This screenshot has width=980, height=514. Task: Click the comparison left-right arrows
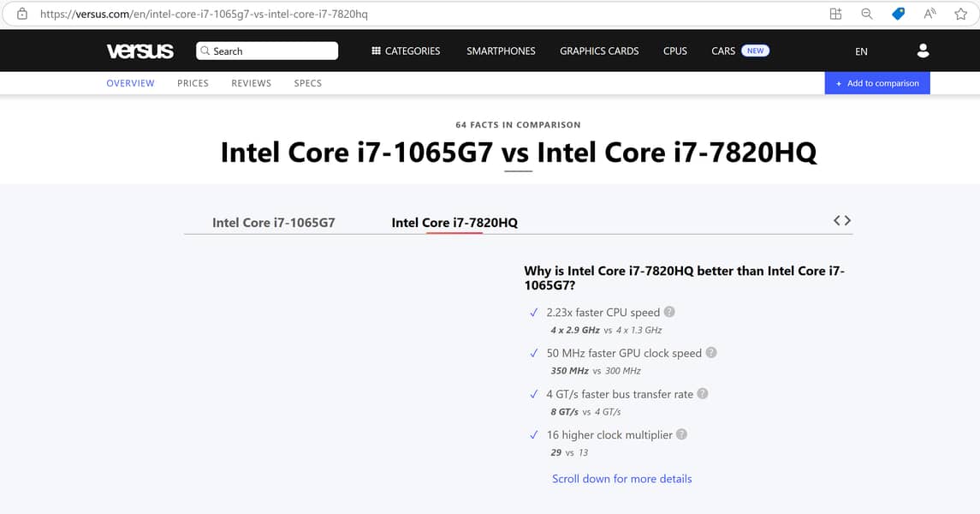pyautogui.click(x=842, y=221)
